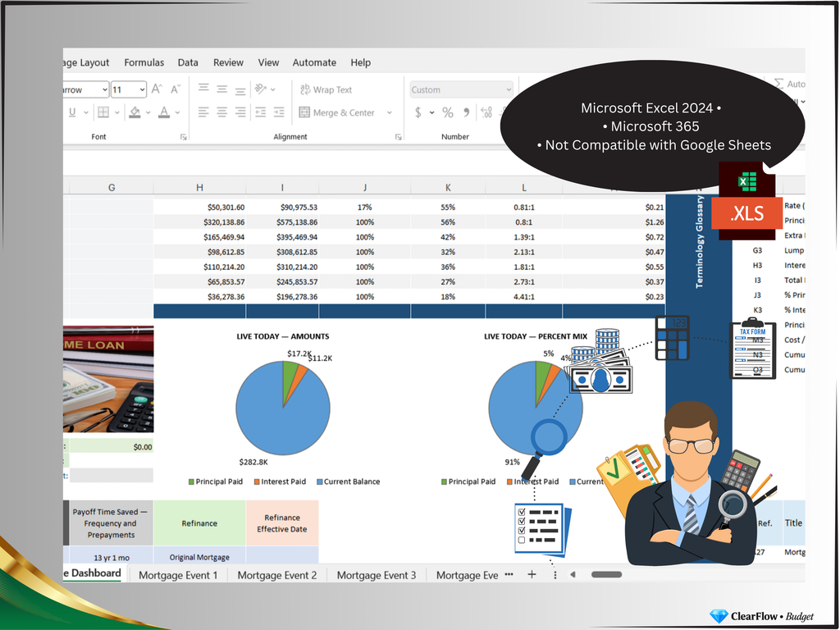Center cell text horizontally
This screenshot has width=840, height=630.
click(221, 112)
